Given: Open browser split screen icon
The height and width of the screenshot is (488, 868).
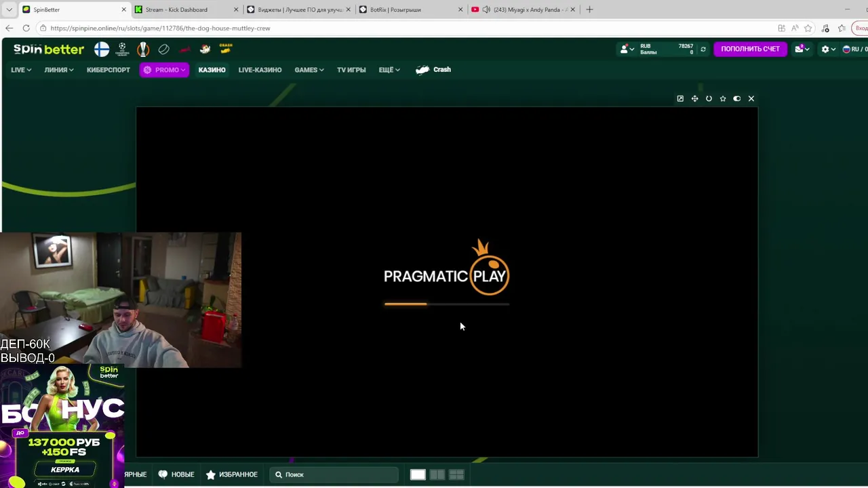Looking at the screenshot, I should [x=782, y=28].
